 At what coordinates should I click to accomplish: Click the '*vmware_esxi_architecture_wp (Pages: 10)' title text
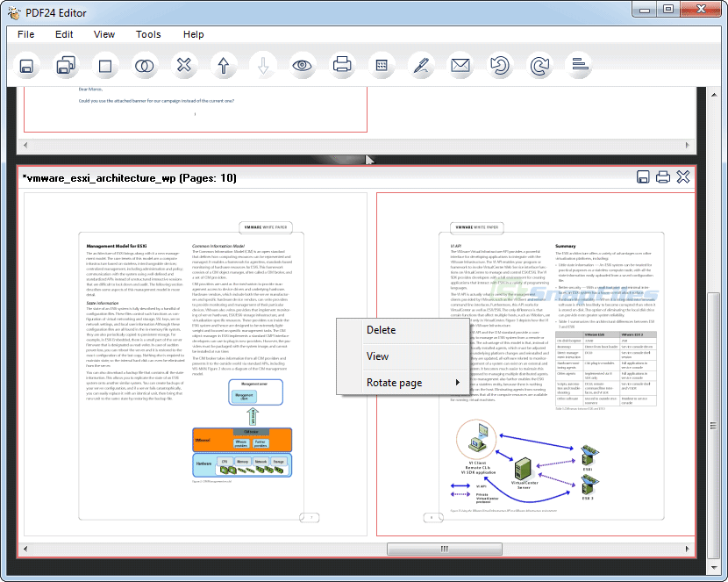tap(130, 178)
